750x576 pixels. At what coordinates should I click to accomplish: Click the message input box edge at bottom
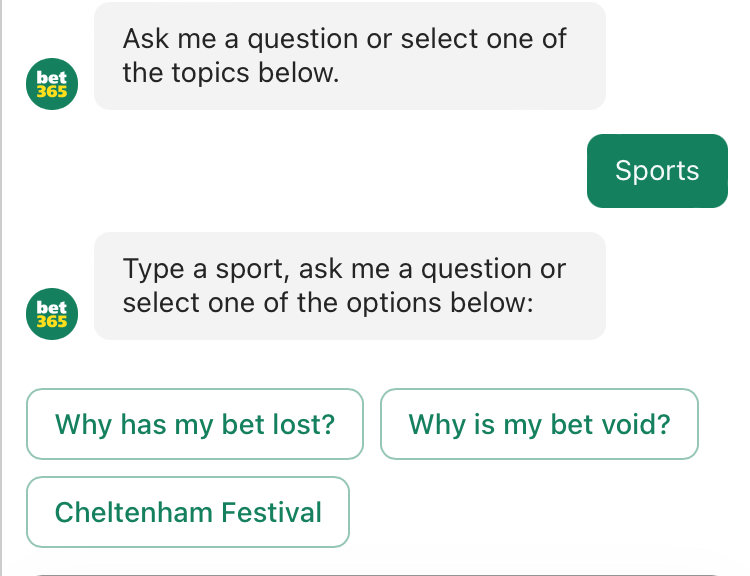point(375,573)
